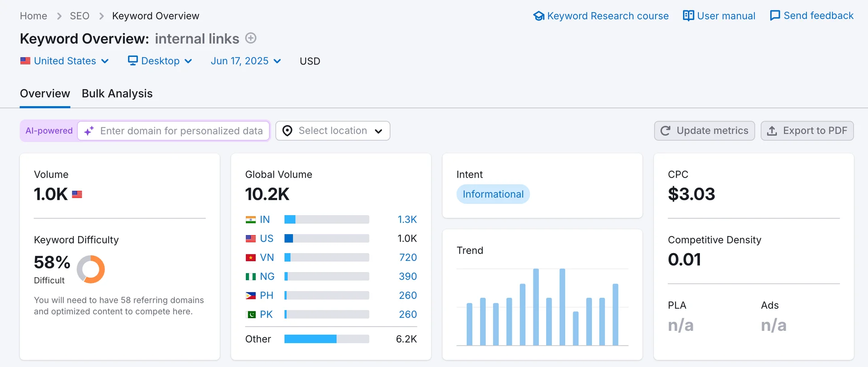Go to Home breadcrumb

[x=33, y=16]
